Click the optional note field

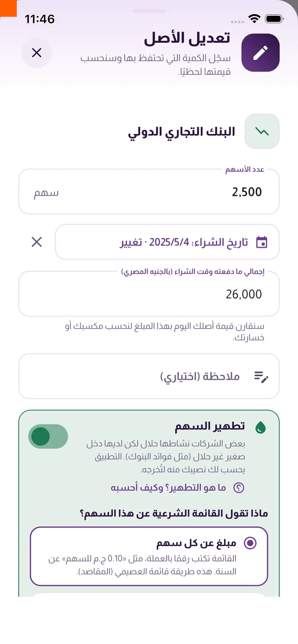click(149, 376)
